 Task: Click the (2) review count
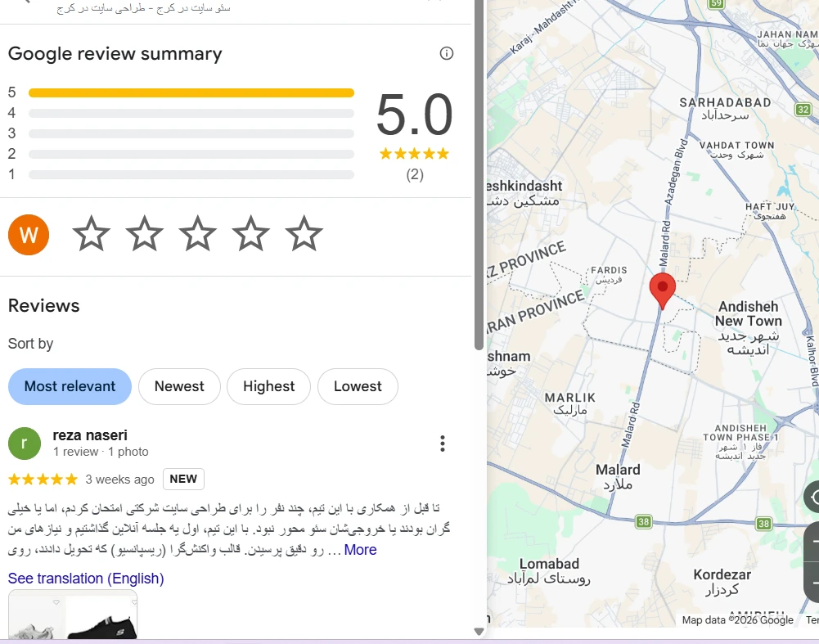click(415, 174)
